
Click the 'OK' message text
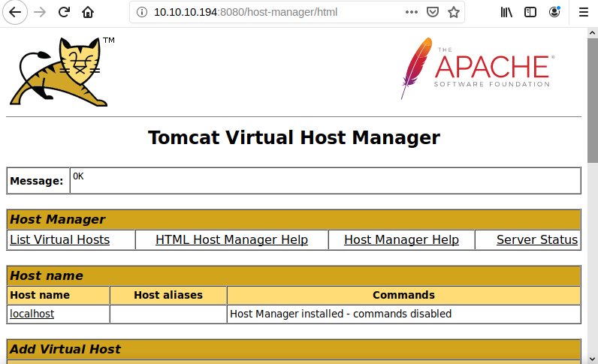(x=78, y=176)
